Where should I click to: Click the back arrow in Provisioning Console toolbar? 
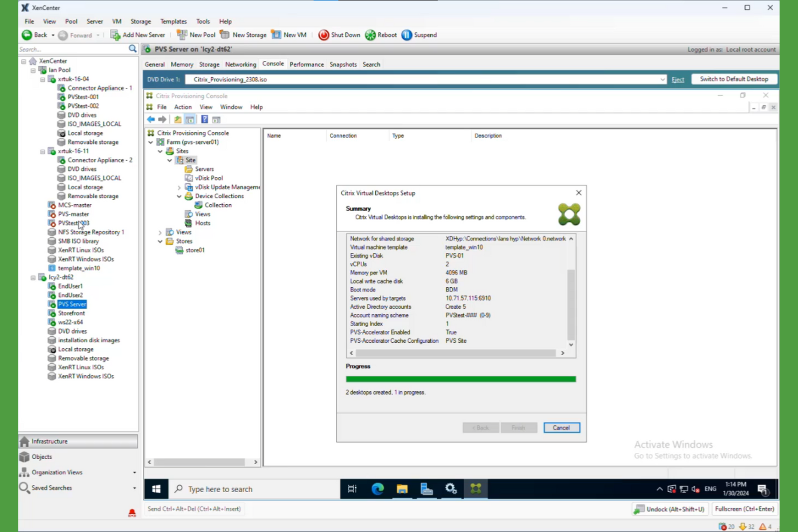coord(151,120)
